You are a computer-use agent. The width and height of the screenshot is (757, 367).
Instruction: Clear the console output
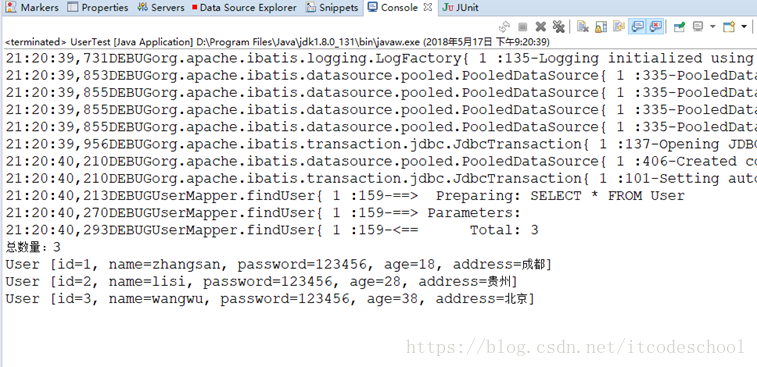click(x=583, y=27)
